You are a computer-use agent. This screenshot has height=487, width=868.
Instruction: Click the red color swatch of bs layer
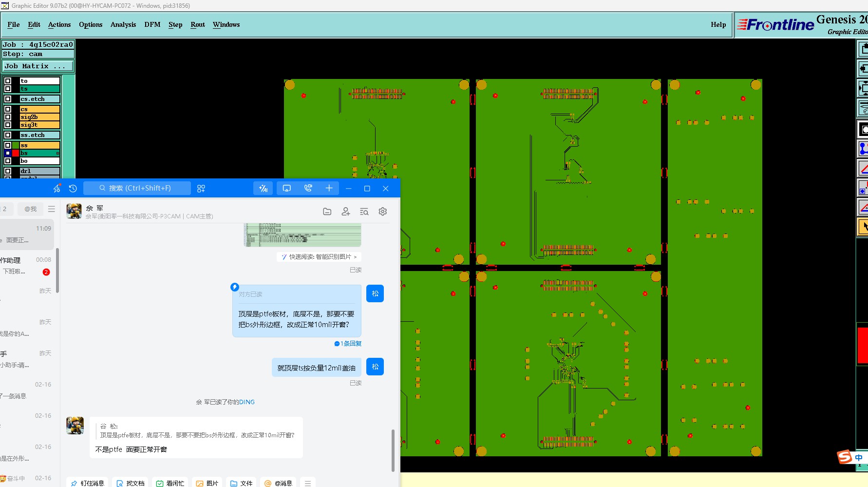[16, 153]
